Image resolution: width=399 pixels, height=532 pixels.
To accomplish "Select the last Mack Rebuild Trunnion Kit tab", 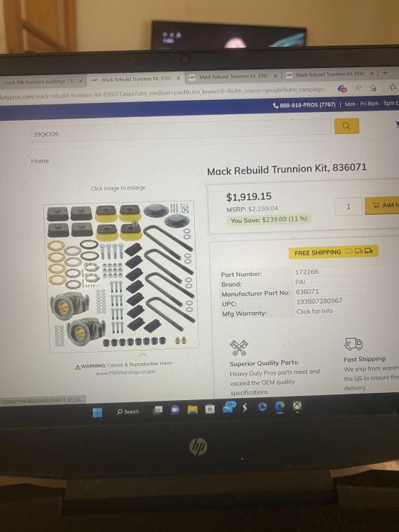I will click(329, 74).
